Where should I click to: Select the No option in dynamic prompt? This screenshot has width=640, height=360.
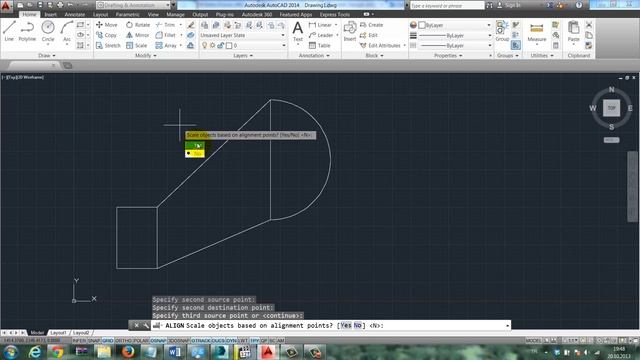point(195,153)
